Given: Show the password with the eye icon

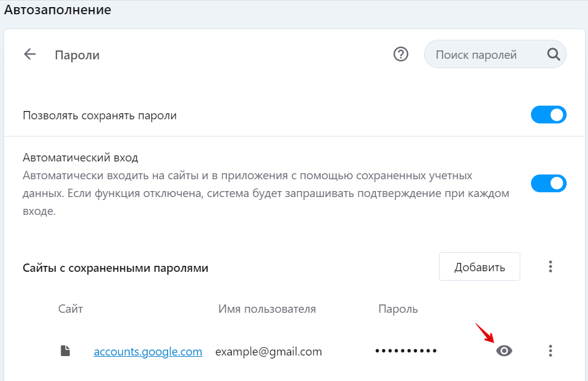Looking at the screenshot, I should pyautogui.click(x=504, y=351).
